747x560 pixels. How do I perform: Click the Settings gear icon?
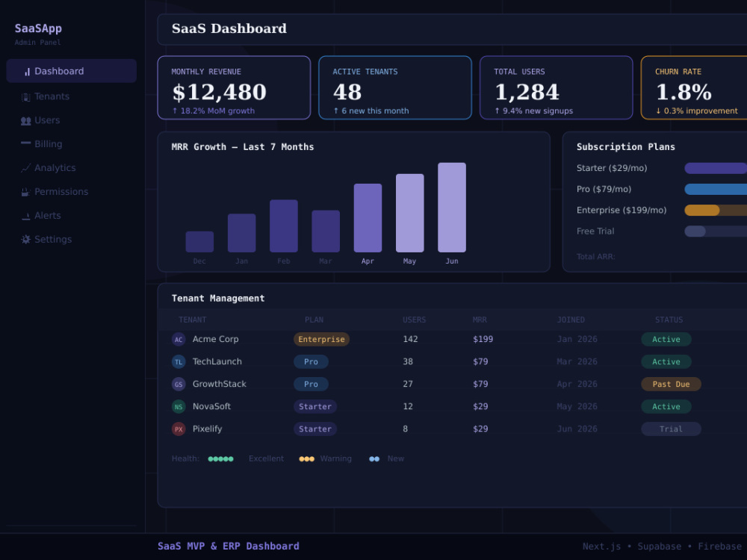(x=25, y=240)
